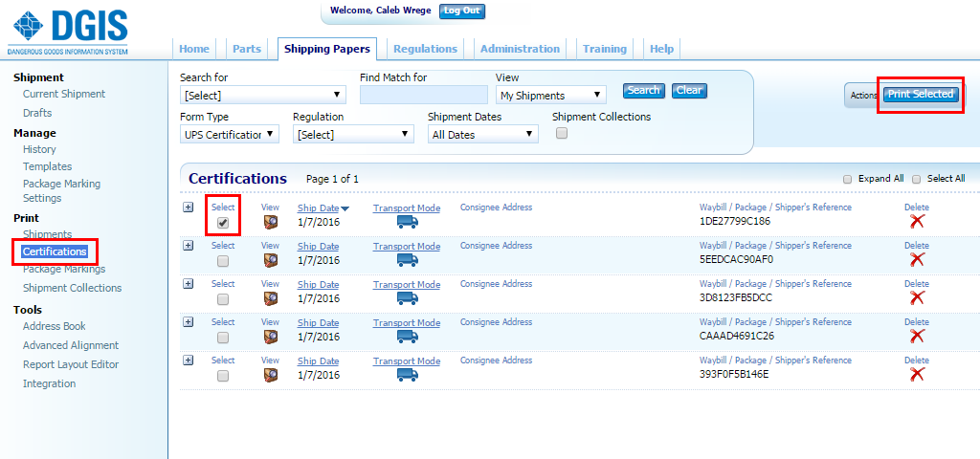Image resolution: width=980 pixels, height=459 pixels.
Task: Click the truck transport icon in first row
Action: [407, 222]
